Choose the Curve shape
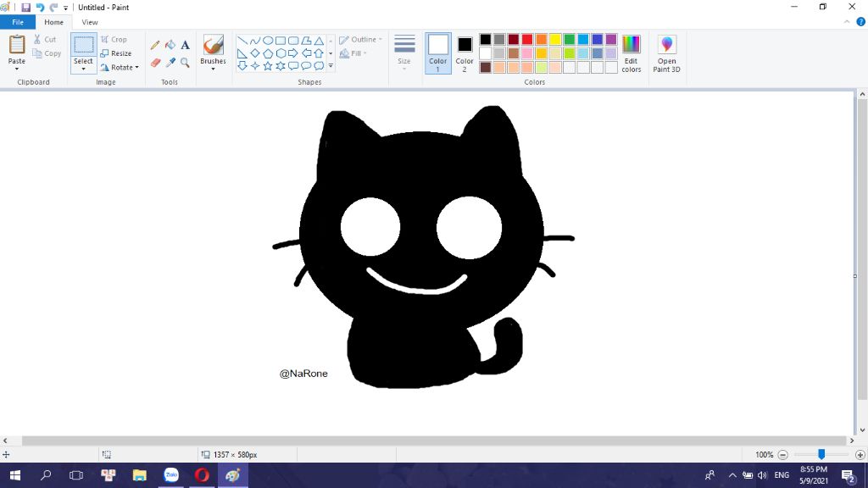 tap(254, 41)
